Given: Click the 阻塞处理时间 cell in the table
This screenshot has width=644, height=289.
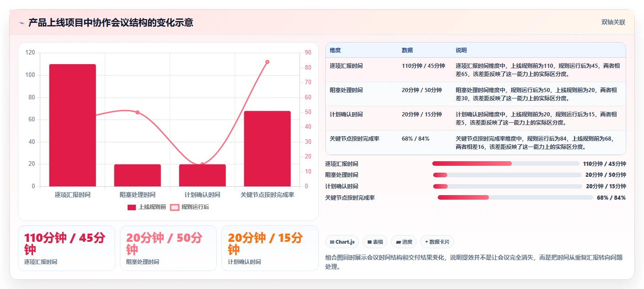Looking at the screenshot, I should click(x=346, y=90).
